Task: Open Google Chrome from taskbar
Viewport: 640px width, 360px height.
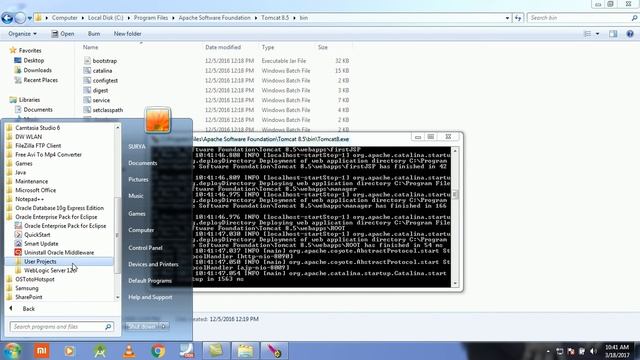Action: (158, 351)
